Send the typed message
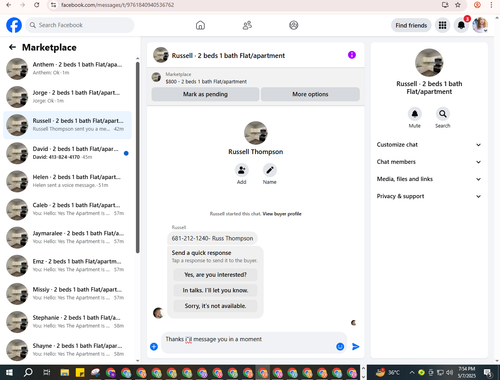Screen dimensions: 500x380 click(x=356, y=347)
